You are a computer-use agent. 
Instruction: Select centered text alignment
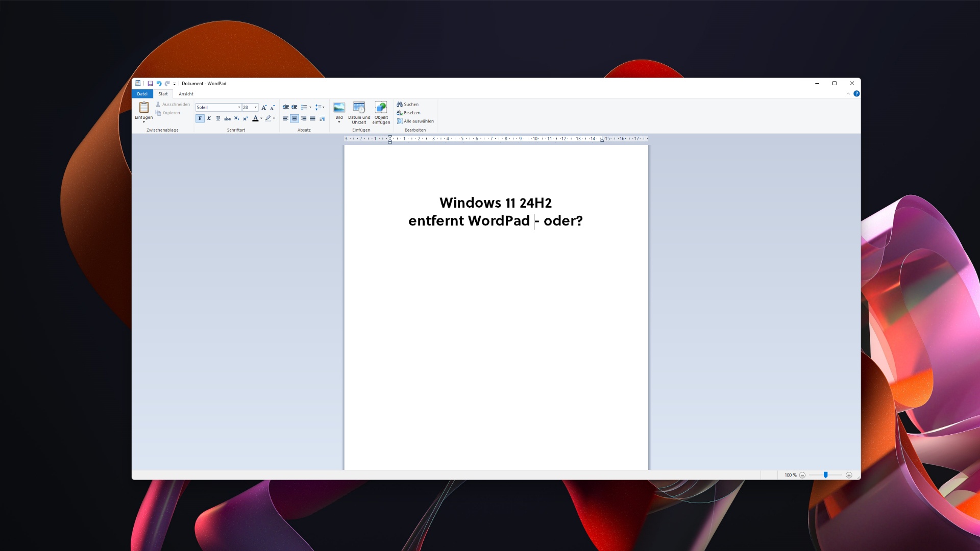coord(295,118)
